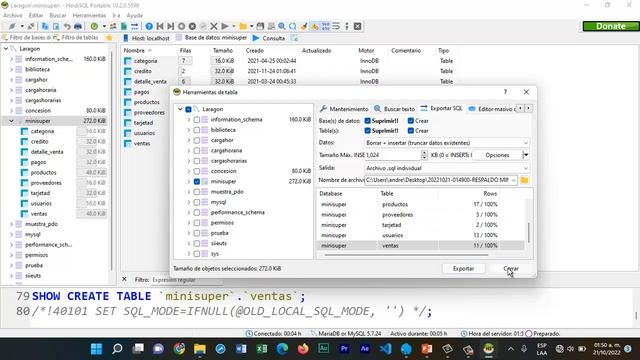Click the Exportar button
The height and width of the screenshot is (360, 640).
(x=463, y=269)
